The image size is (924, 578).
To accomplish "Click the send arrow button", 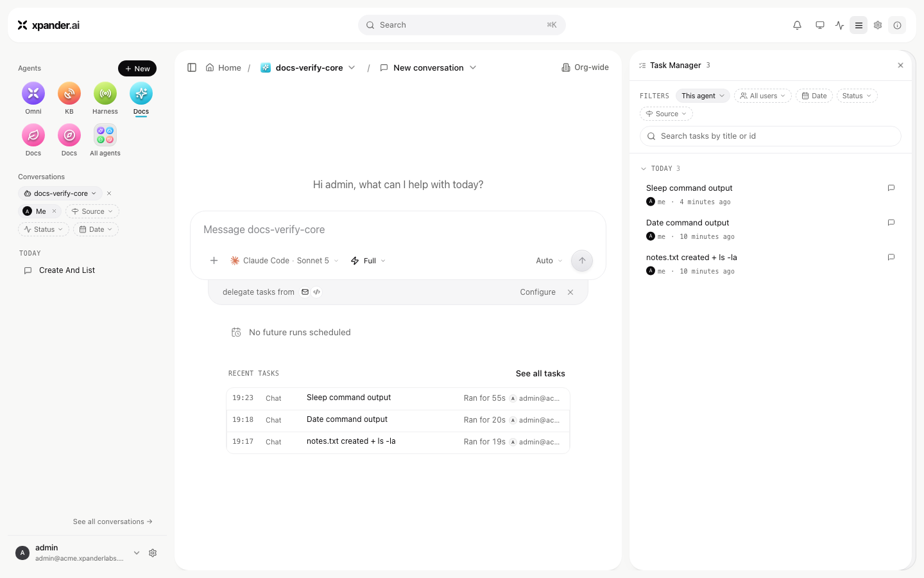I will pos(582,261).
